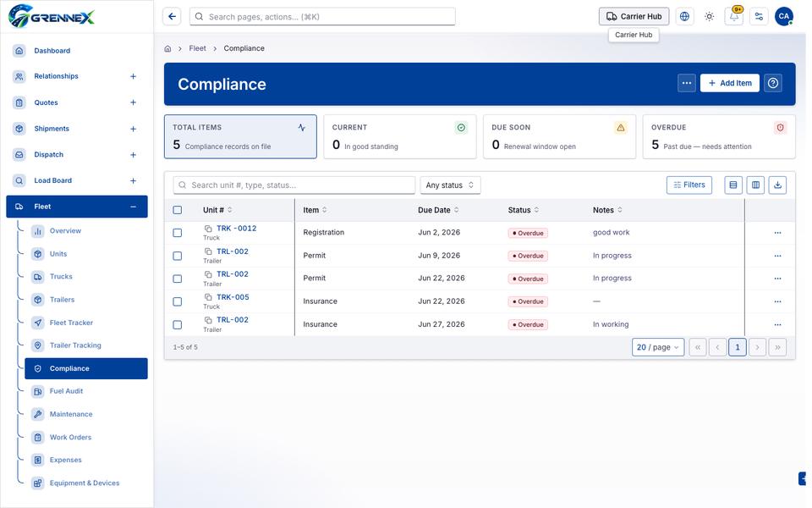The width and height of the screenshot is (812, 508).
Task: Open row actions for Jun 9, 2026 Permit
Action: [x=778, y=256]
